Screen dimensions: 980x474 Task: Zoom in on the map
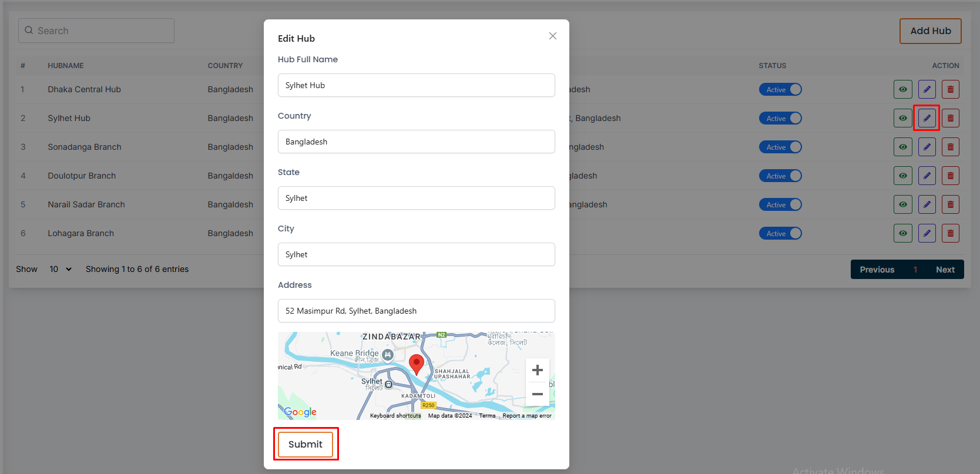click(x=537, y=370)
